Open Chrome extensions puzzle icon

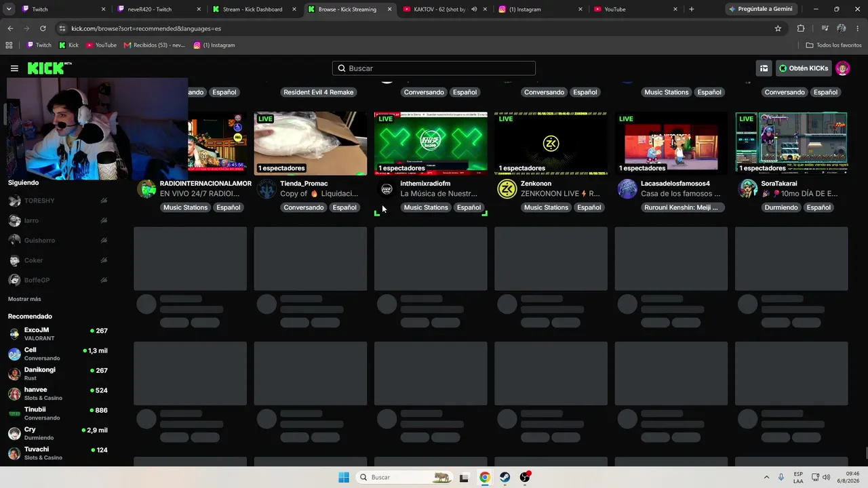[801, 28]
